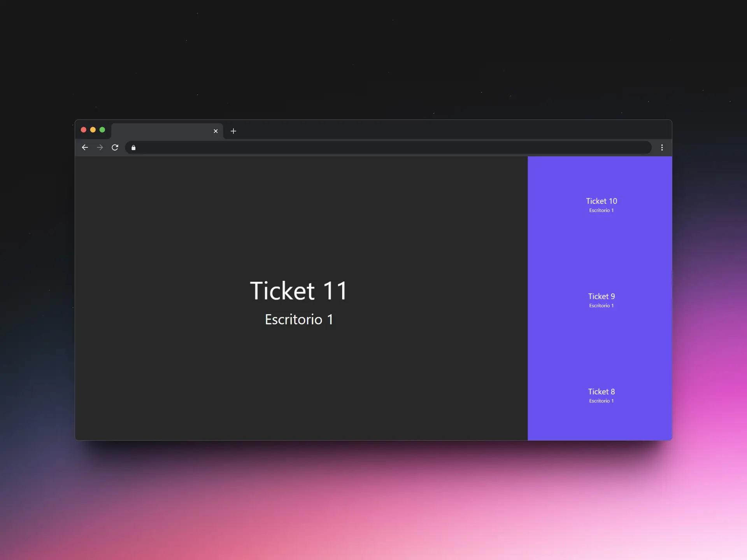Click the new tab plus icon
This screenshot has height=560, width=747.
tap(233, 131)
